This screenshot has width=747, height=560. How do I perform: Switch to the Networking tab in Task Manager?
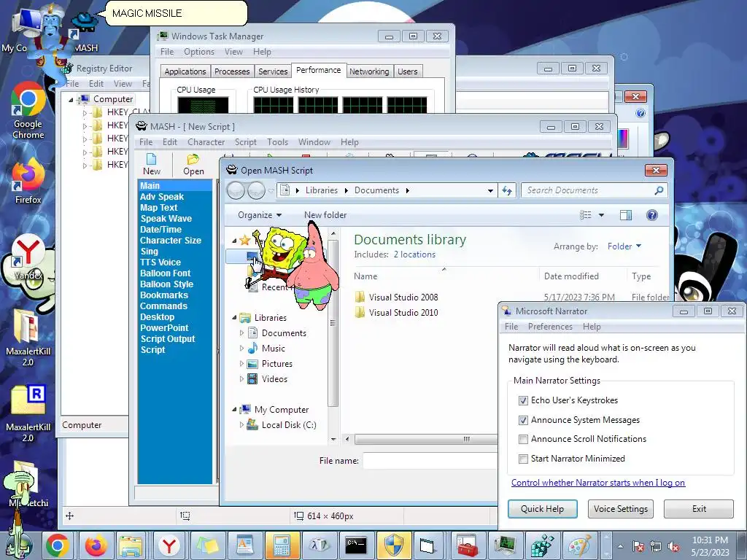coord(369,71)
